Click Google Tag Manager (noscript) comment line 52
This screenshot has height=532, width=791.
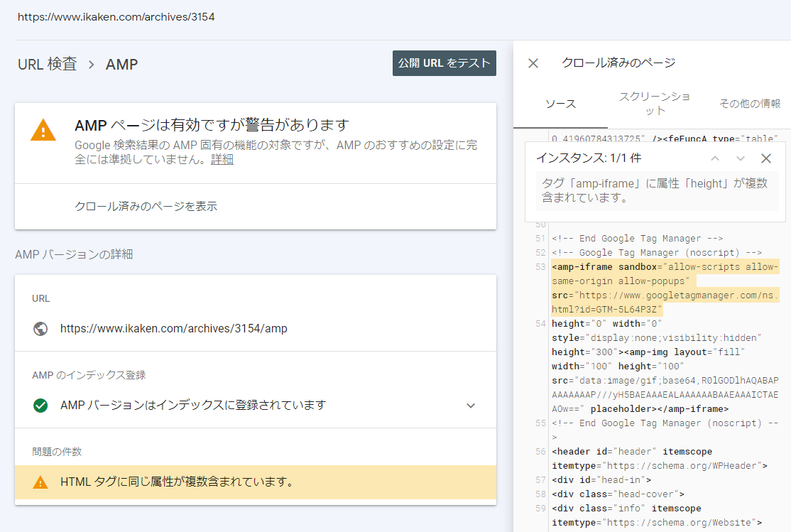pos(657,252)
